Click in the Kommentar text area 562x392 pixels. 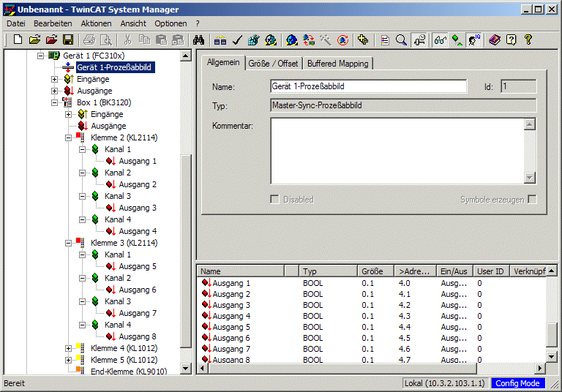point(397,151)
